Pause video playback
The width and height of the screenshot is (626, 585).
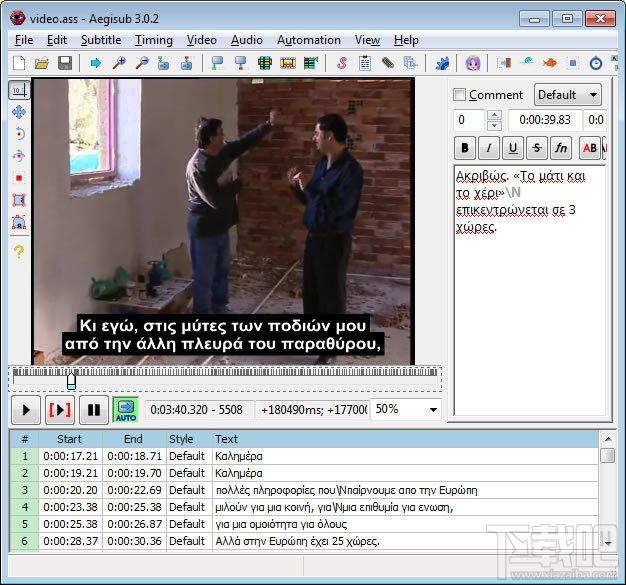tap(94, 410)
